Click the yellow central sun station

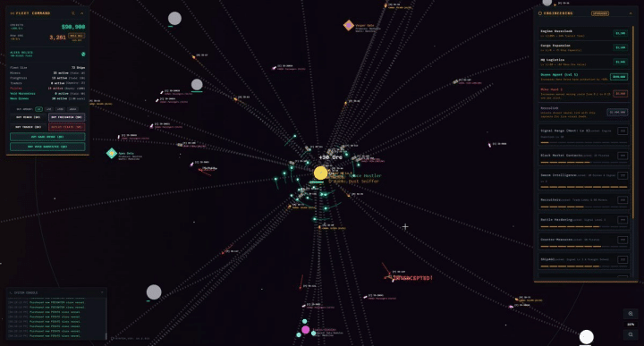(x=320, y=173)
